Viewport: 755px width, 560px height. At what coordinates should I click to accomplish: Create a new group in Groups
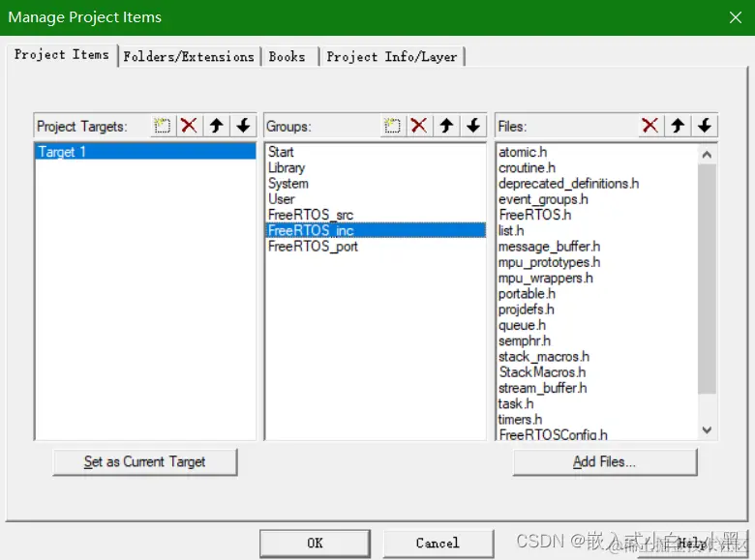pos(392,126)
